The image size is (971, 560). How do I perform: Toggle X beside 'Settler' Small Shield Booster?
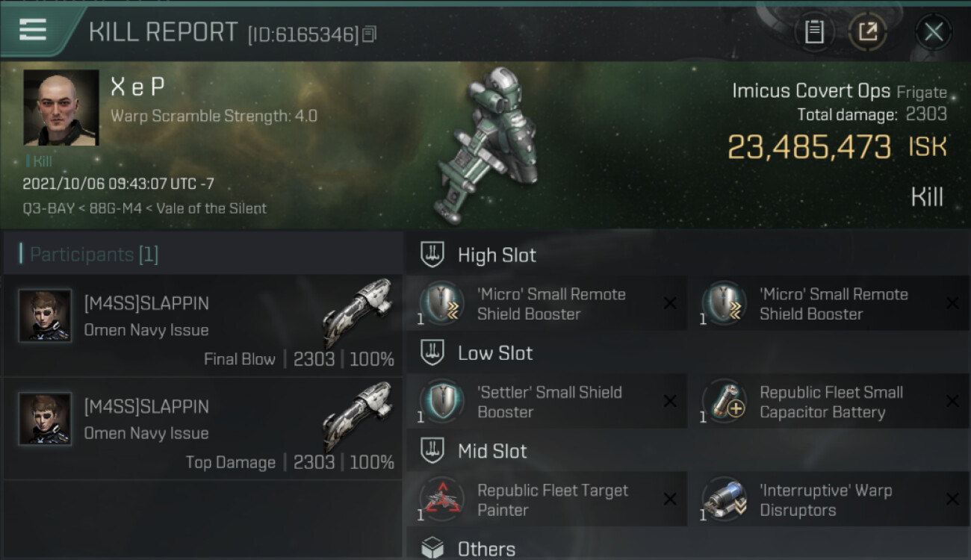point(670,402)
